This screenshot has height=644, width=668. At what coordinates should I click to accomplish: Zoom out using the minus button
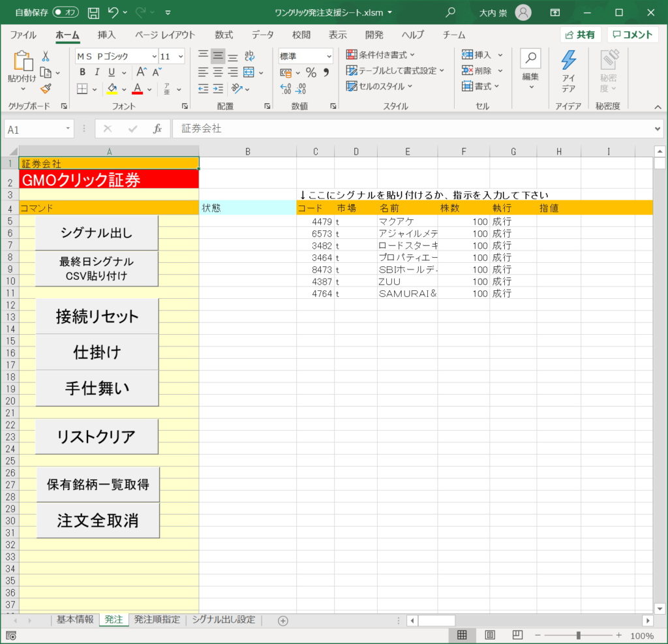point(538,636)
